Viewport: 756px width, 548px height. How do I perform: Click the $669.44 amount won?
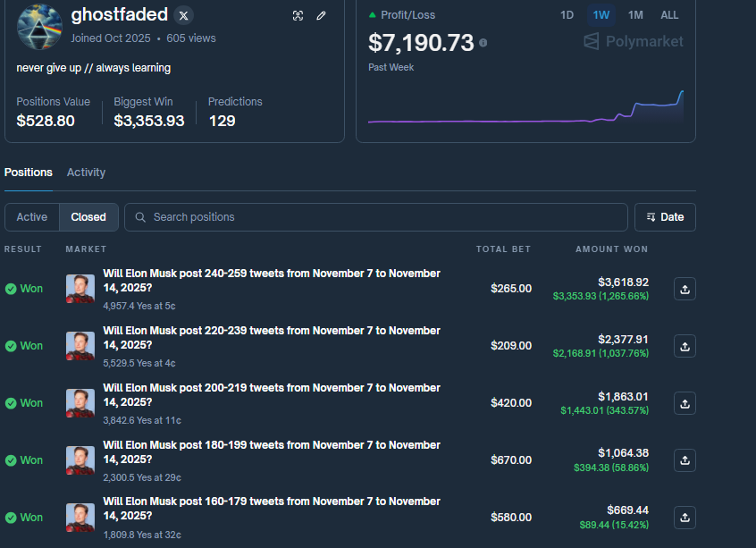627,510
